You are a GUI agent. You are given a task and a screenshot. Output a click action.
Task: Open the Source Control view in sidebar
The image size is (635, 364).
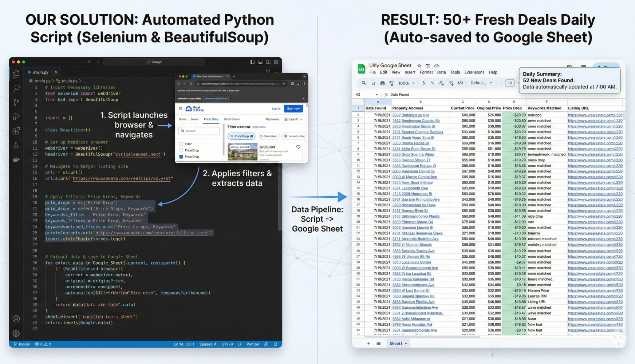(16, 102)
